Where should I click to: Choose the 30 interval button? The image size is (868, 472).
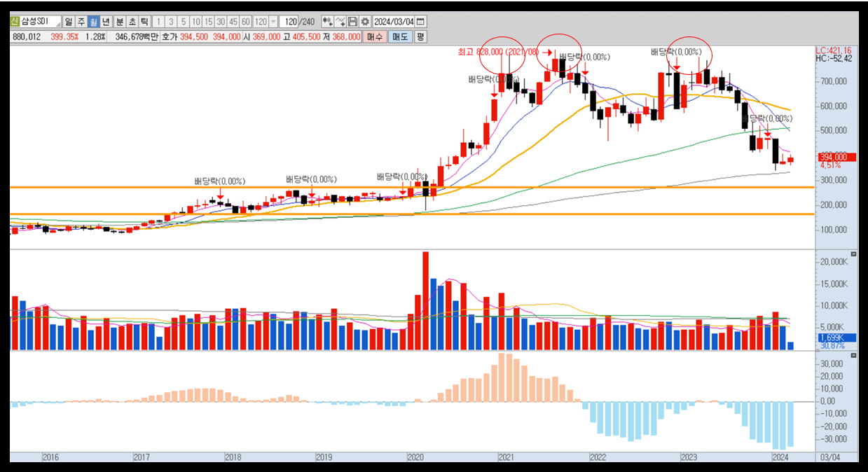click(221, 22)
